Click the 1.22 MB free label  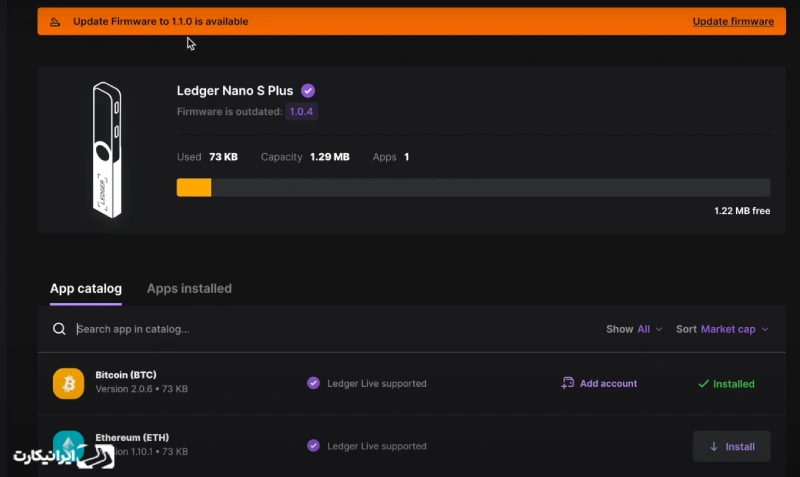pos(742,211)
